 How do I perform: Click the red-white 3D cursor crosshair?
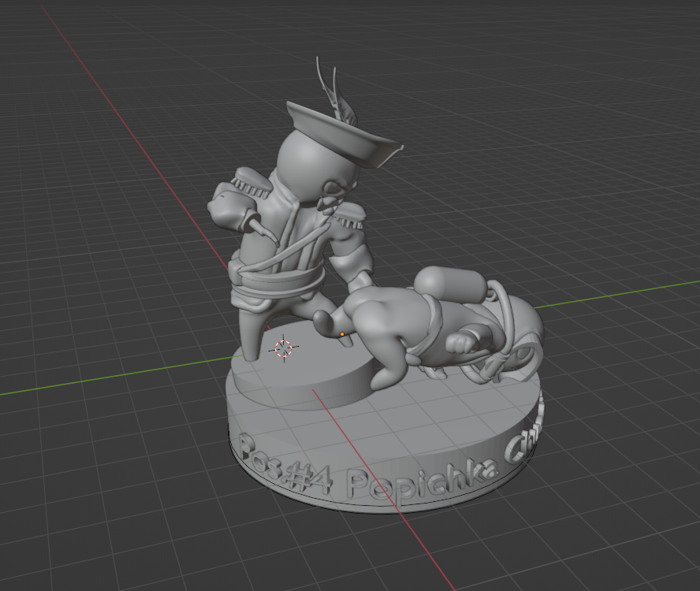(x=284, y=348)
